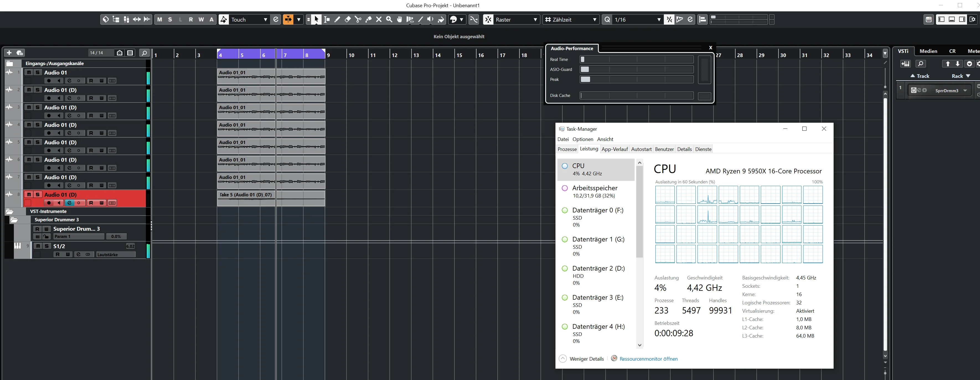The width and height of the screenshot is (980, 380).
Task: Select the Glue tool
Action: tap(368, 19)
